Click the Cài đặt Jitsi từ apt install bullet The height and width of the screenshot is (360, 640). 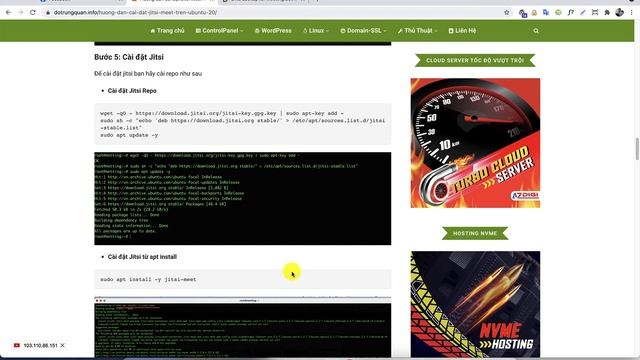142,257
